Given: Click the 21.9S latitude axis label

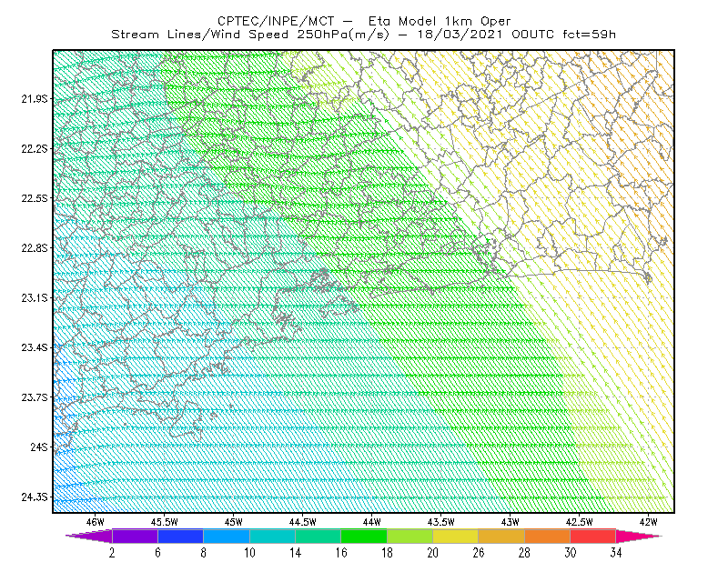Looking at the screenshot, I should [x=35, y=99].
